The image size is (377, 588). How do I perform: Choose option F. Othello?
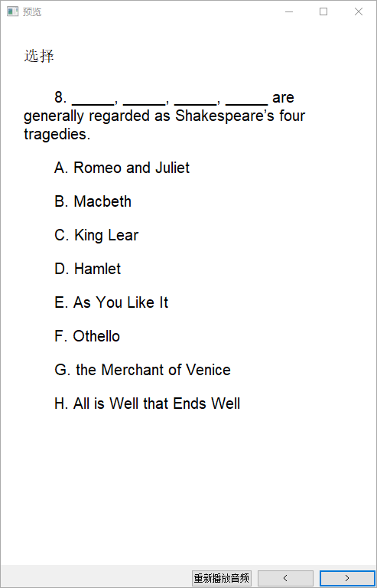[x=87, y=336]
